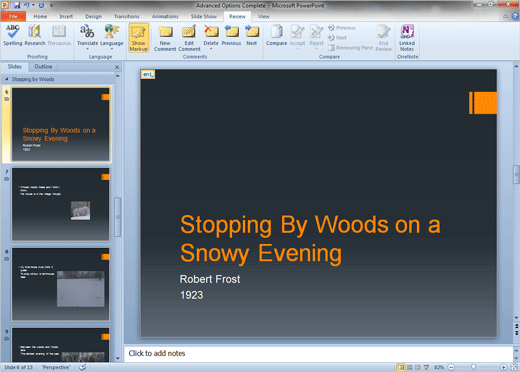This screenshot has height=372, width=520.
Task: Open OneNote Linked Notes
Action: 407,38
